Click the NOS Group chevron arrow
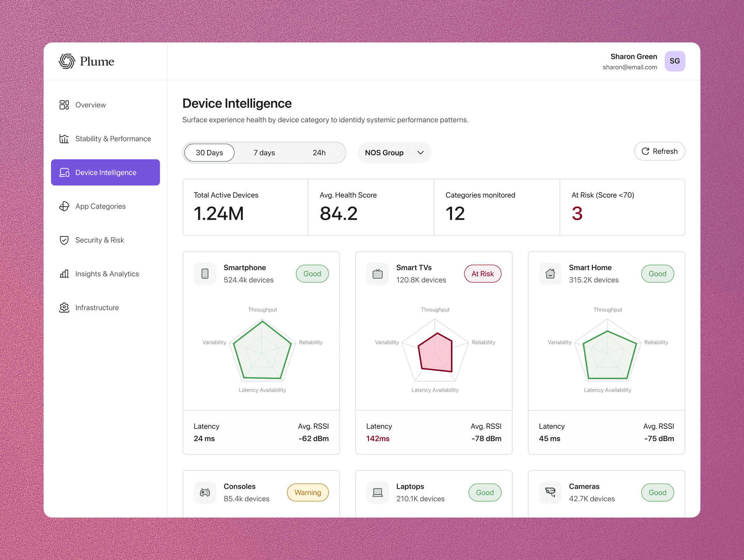Screen dimensions: 744x560 [420, 153]
